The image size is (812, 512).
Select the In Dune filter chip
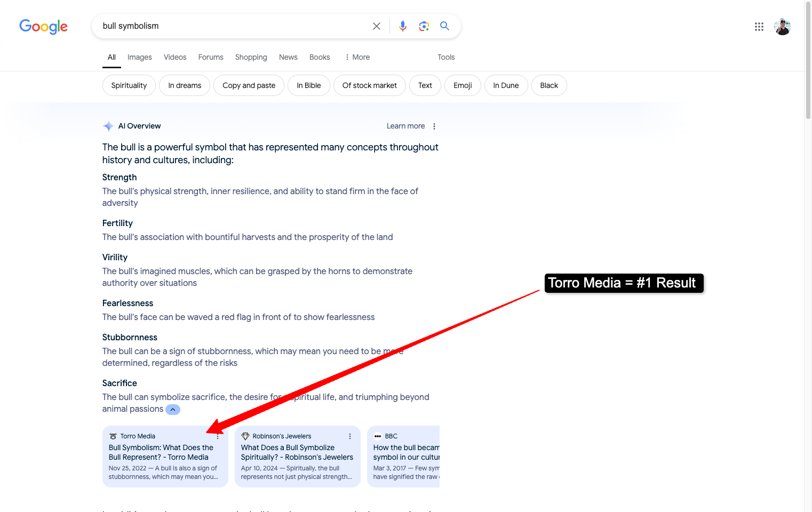point(506,85)
